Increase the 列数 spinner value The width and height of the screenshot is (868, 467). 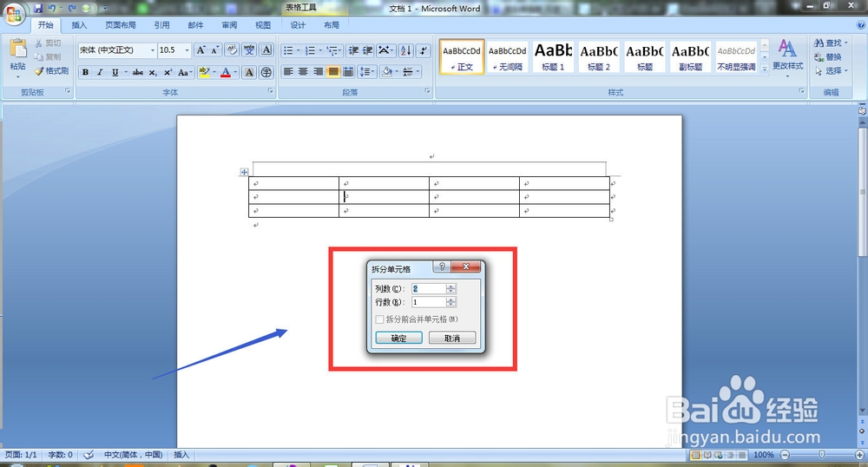point(451,286)
